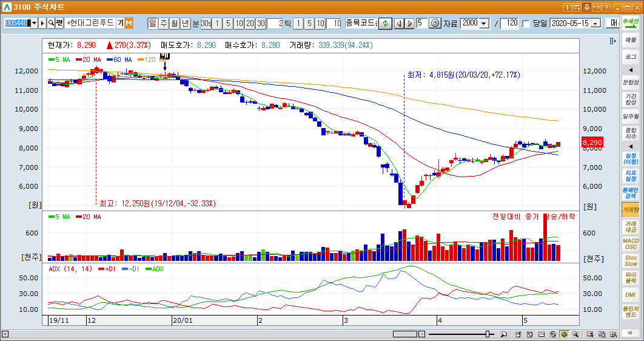Select the 일 (daily) period button
The image size is (644, 341).
click(x=153, y=24)
